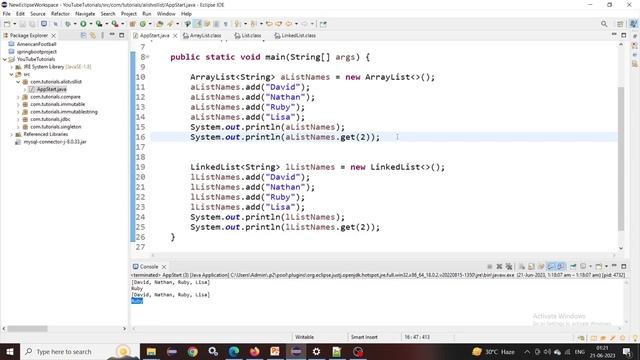Open the File menu
Screen dimensions: 640x360
tap(7, 13)
